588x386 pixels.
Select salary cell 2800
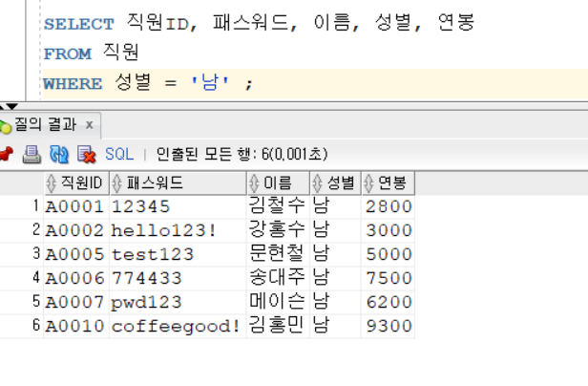388,206
